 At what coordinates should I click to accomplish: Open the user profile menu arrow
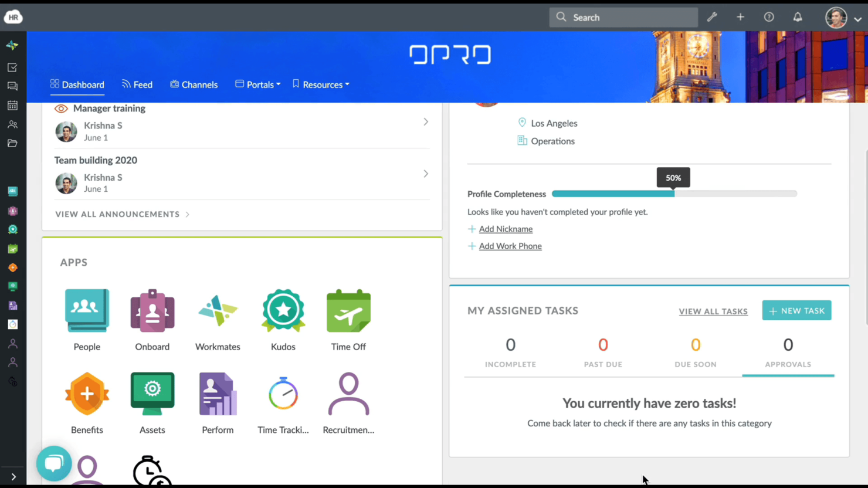pos(857,19)
